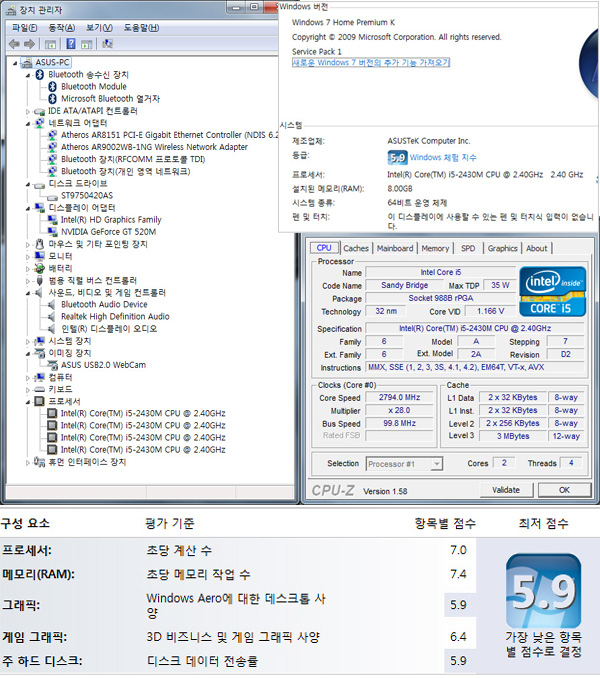Collapse the 이미징 장치 node
Viewport: 600px width, 678px height.
click(28, 354)
